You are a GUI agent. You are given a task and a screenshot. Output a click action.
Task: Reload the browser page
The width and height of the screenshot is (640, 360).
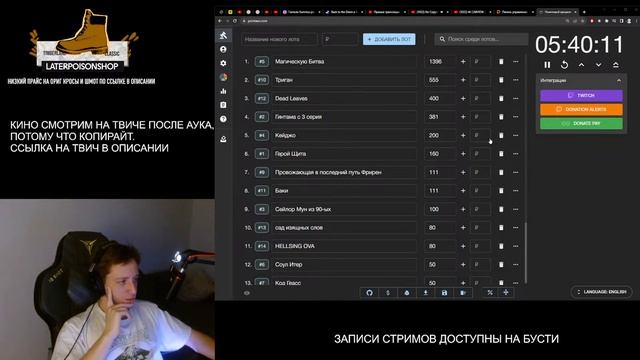(235, 21)
